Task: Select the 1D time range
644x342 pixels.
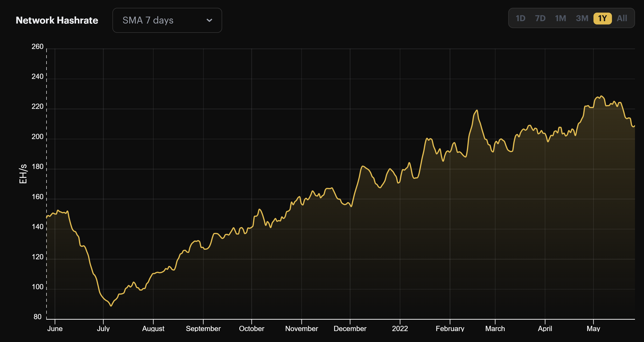Action: [x=521, y=18]
